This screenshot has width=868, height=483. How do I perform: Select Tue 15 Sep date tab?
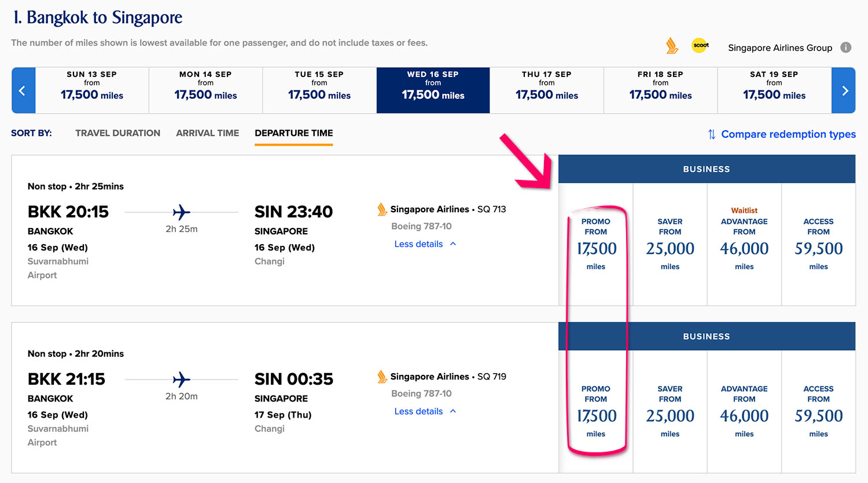(319, 90)
